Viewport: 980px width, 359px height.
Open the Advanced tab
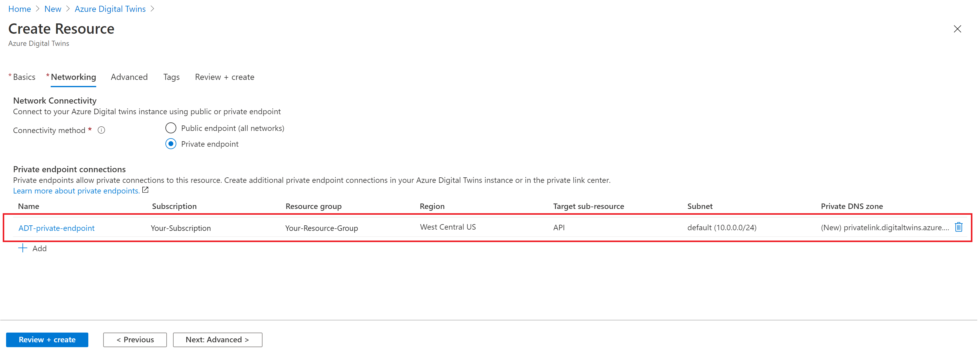pos(129,77)
